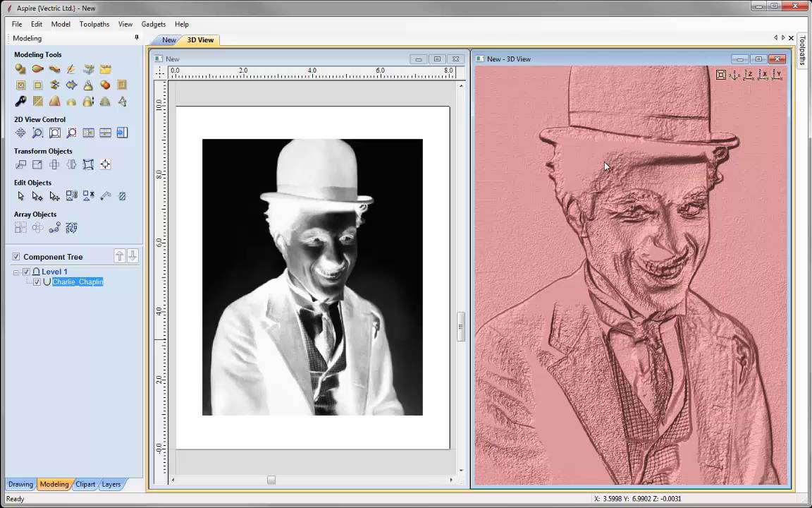Click the Move Selected Objects icon
Viewport: 812px width, 508px height.
[20, 164]
